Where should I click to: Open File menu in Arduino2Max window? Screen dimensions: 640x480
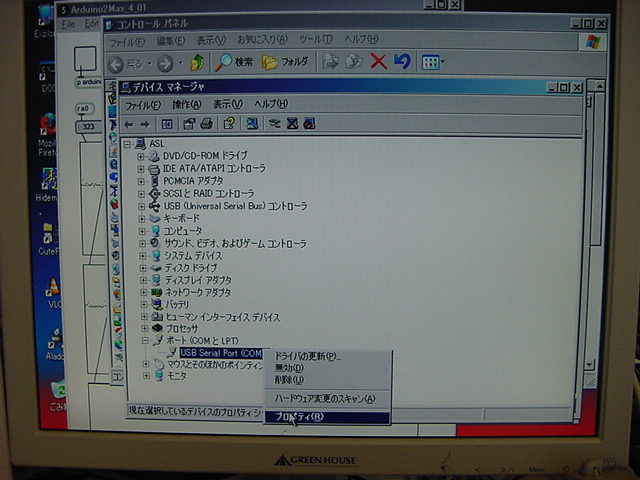pyautogui.click(x=68, y=25)
